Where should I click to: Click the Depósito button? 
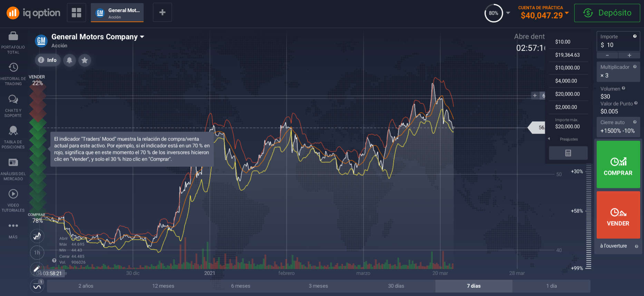click(607, 13)
